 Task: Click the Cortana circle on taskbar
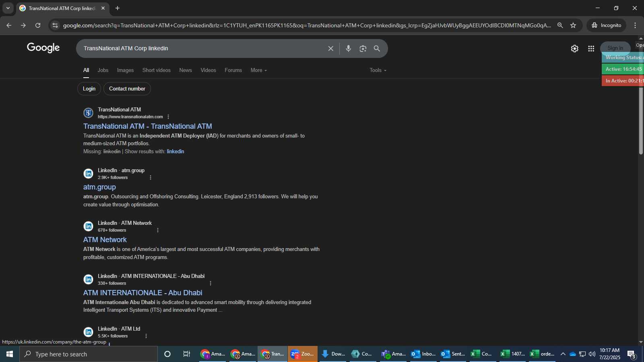(167, 354)
